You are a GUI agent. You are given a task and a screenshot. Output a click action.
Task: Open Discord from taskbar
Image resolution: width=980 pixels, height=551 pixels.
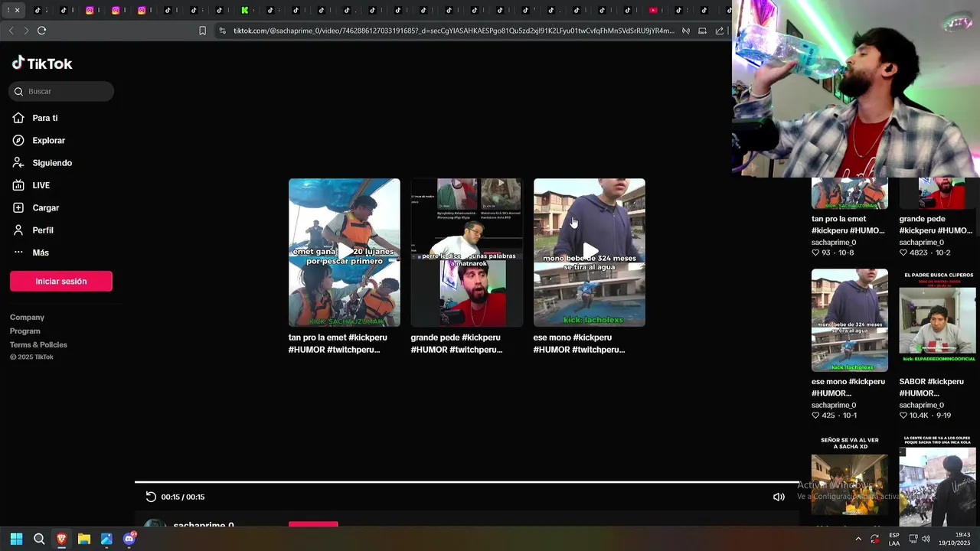click(129, 539)
